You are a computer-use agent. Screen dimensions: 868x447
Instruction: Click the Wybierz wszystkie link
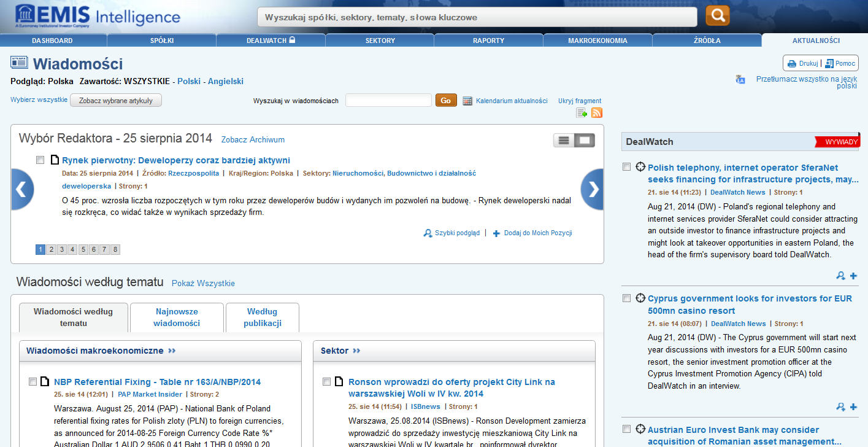coord(39,99)
